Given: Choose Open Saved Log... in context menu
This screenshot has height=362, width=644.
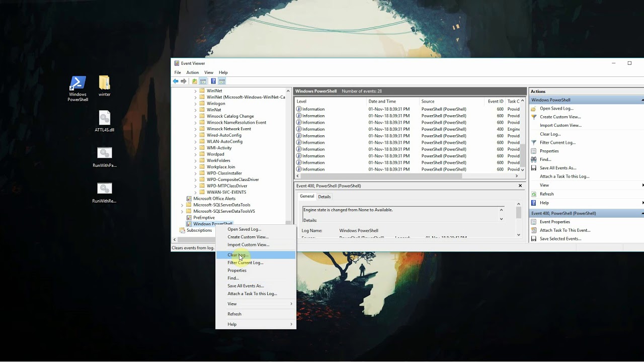Looking at the screenshot, I should (x=256, y=229).
